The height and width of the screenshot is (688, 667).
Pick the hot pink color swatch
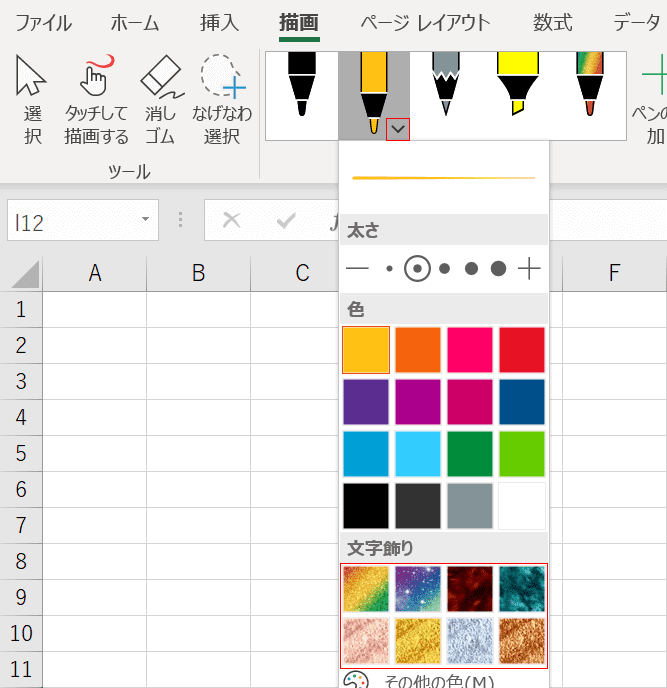click(x=470, y=350)
